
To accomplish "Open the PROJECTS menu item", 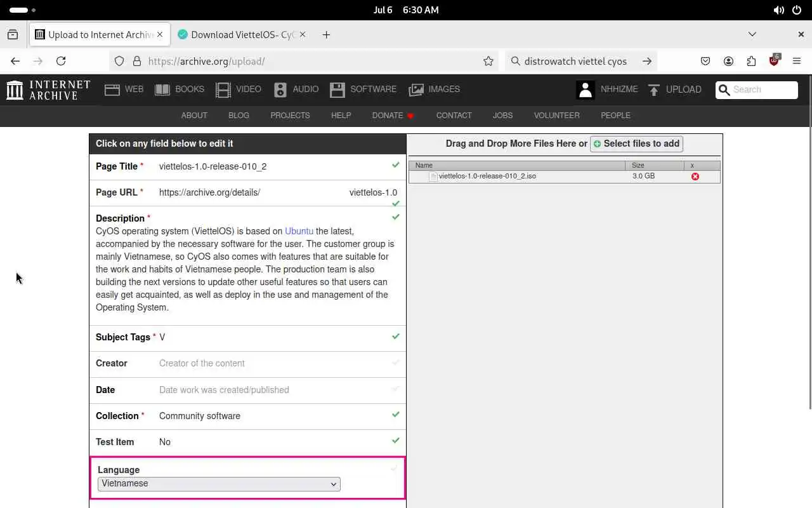I will [290, 116].
